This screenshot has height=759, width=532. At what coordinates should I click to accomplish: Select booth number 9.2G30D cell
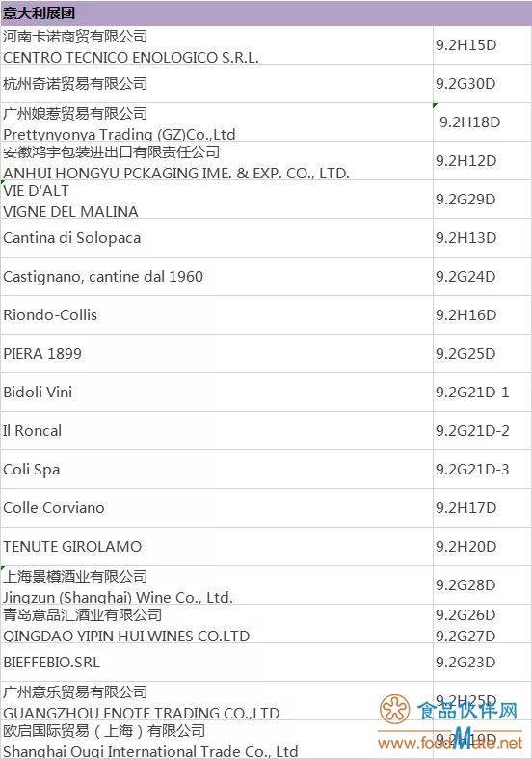tap(482, 83)
